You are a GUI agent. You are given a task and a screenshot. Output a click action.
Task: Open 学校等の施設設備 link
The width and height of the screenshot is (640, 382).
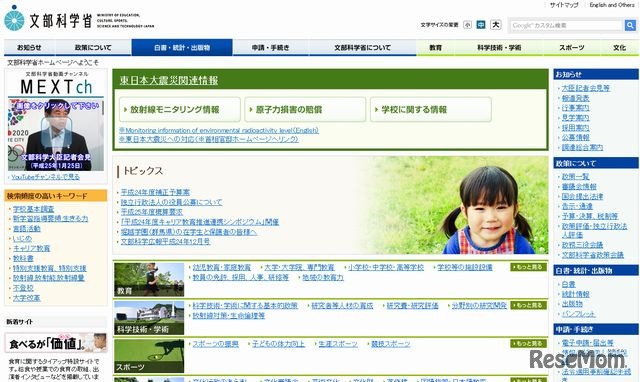[x=464, y=267]
